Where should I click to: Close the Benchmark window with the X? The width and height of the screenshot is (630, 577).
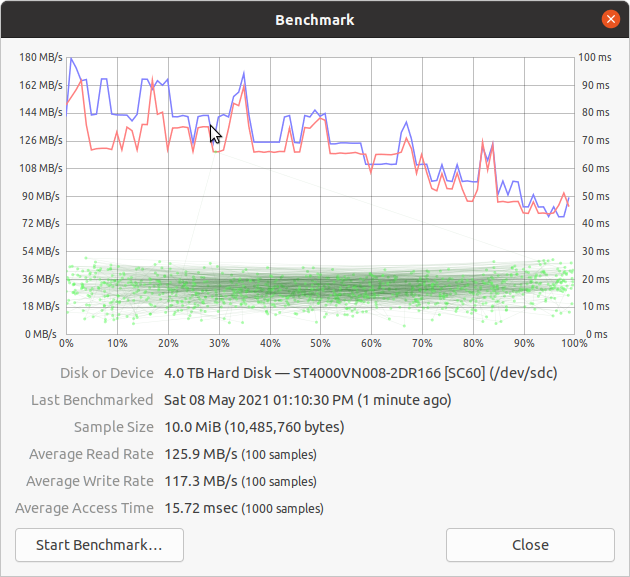pos(611,19)
